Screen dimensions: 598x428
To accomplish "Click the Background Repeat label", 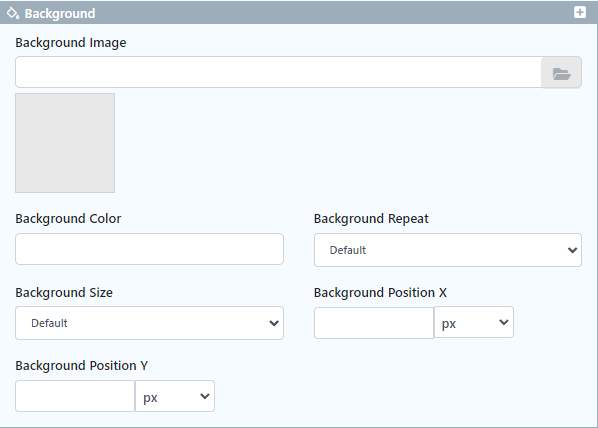I will click(x=371, y=219).
